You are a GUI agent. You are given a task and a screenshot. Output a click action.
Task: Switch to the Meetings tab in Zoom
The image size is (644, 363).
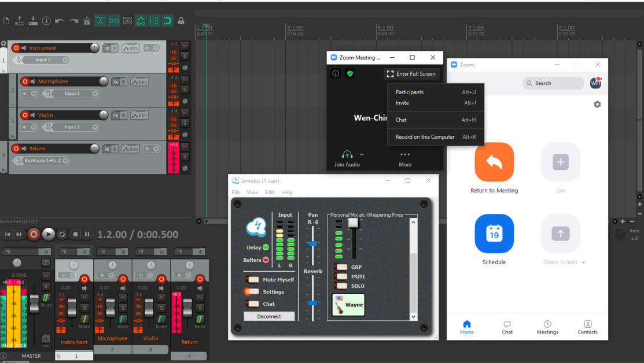(547, 328)
